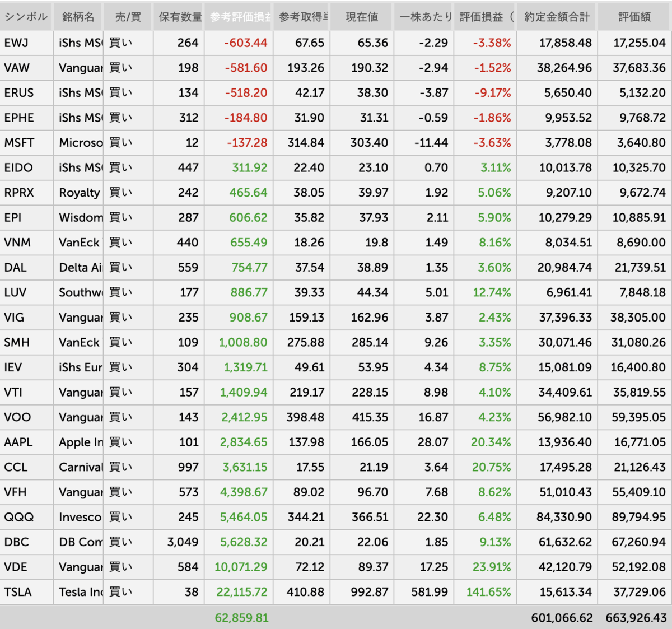The image size is (672, 629).
Task: Click the valuation 89,794.95
Action: click(x=639, y=517)
